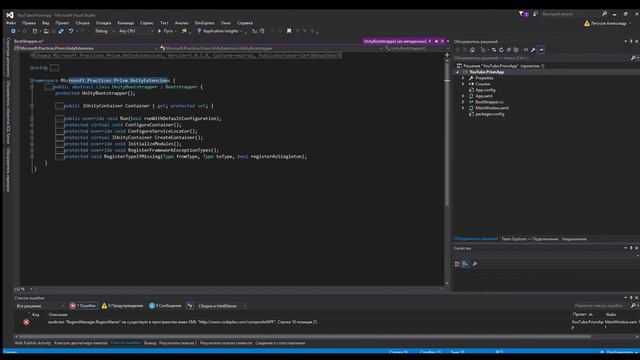
Task: Toggle the 0 Предупреждения warnings filter
Action: tap(122, 306)
